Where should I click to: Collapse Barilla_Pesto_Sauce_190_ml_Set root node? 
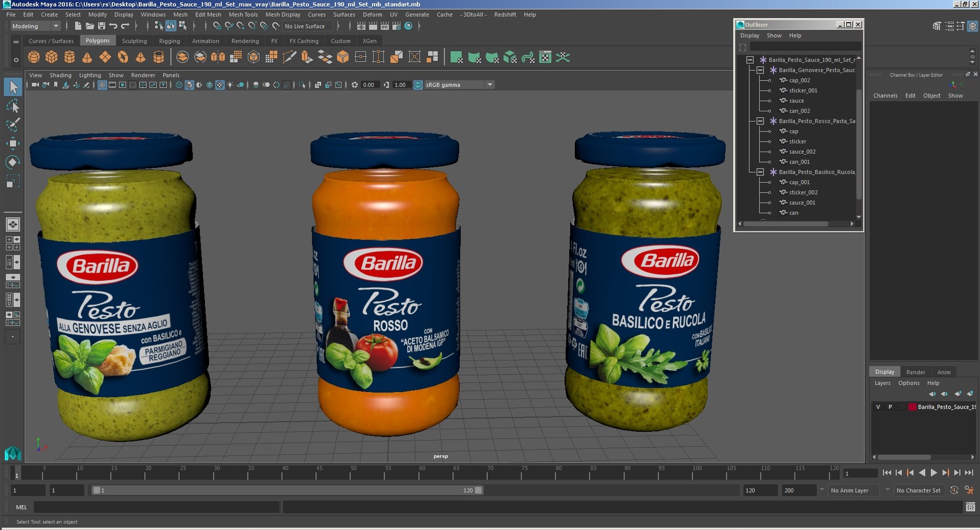pos(750,60)
